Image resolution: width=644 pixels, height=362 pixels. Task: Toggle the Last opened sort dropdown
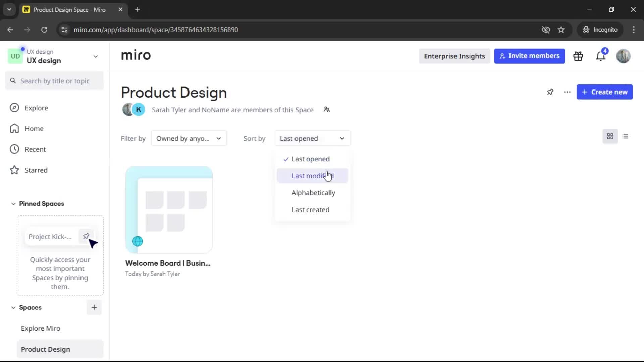click(312, 138)
